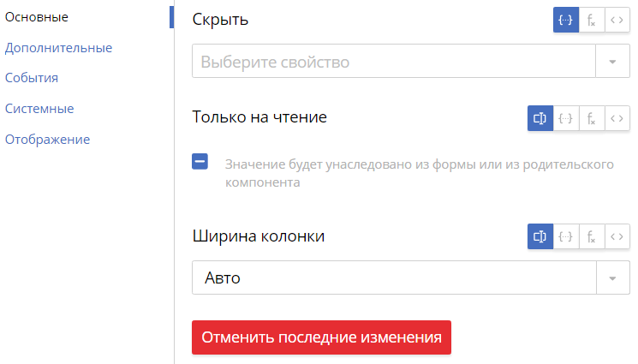This screenshot has height=364, width=638.
Task: Click the Скрыть label
Action: click(220, 20)
